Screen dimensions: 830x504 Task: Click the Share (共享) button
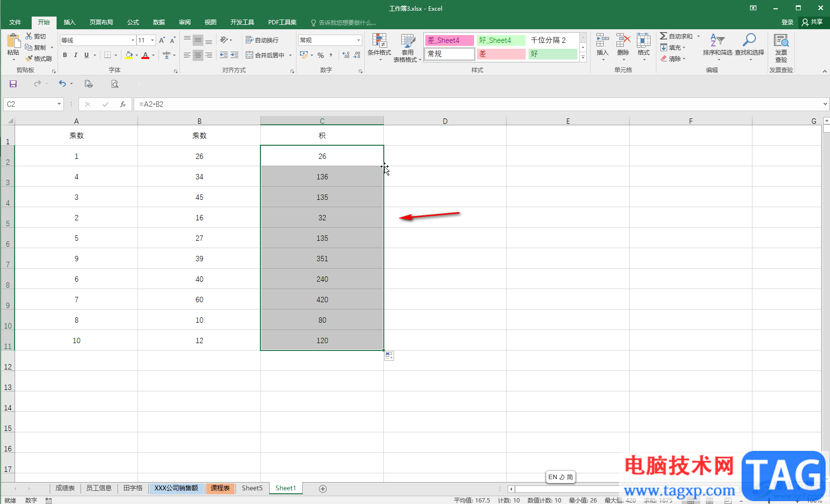pyautogui.click(x=812, y=22)
